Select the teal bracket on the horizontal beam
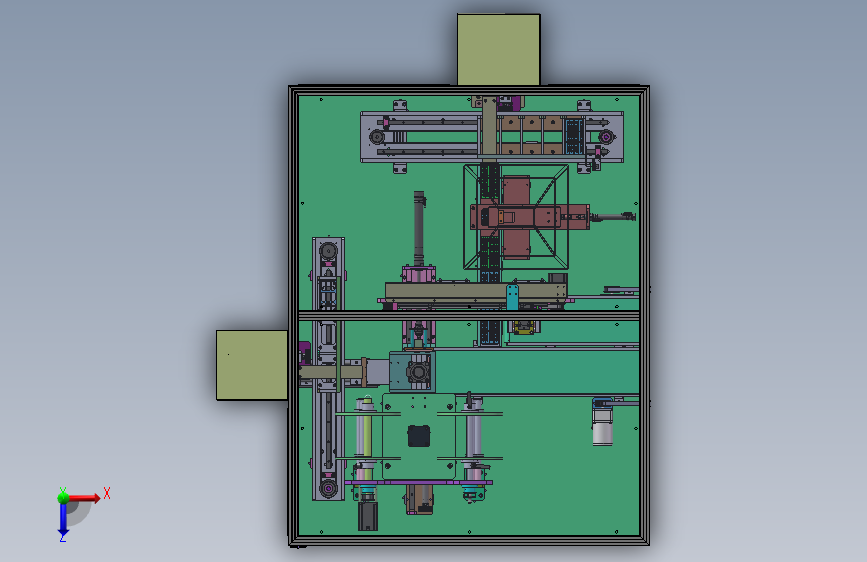 [513, 297]
